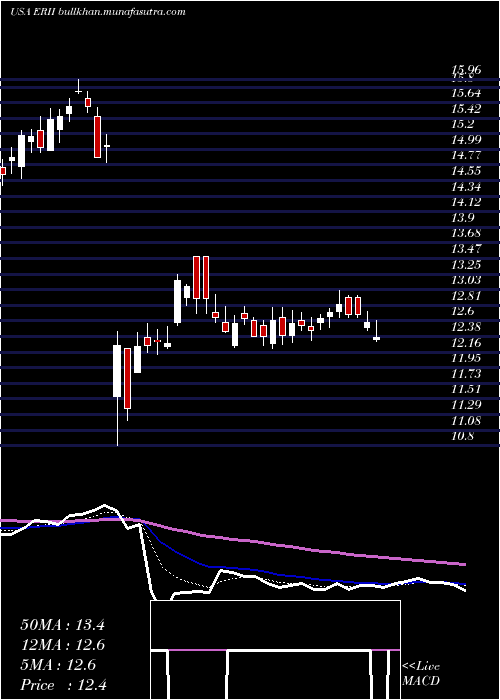The image size is (500, 700).
Task: Click the 14.99 price axis label
Action: pyautogui.click(x=466, y=140)
